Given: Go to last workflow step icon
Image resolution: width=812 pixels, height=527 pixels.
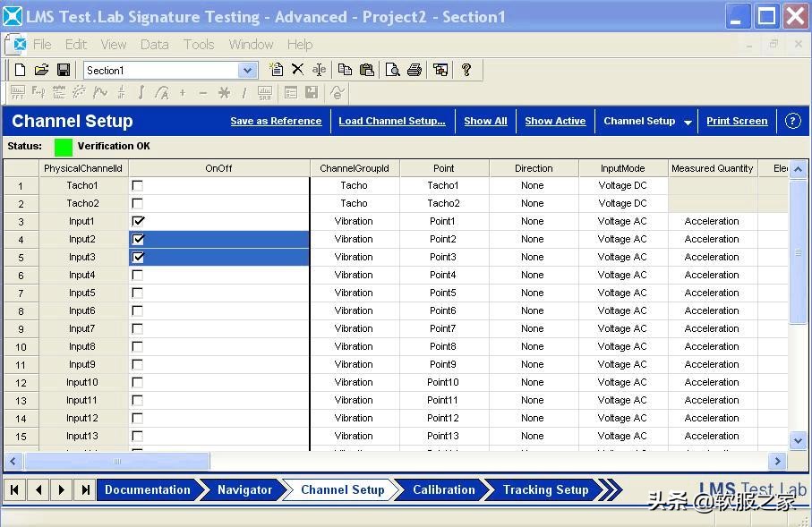Looking at the screenshot, I should pos(85,489).
